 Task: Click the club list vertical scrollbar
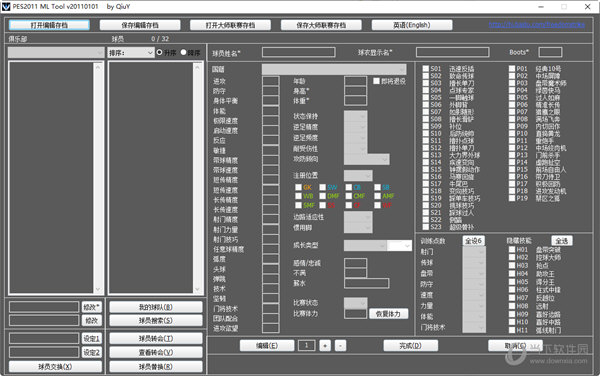click(98, 177)
